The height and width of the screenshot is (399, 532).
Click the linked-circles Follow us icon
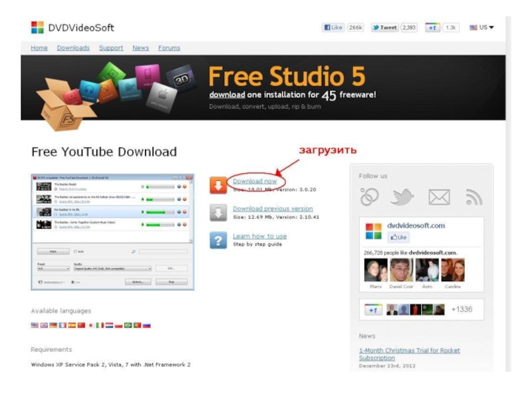click(x=370, y=197)
